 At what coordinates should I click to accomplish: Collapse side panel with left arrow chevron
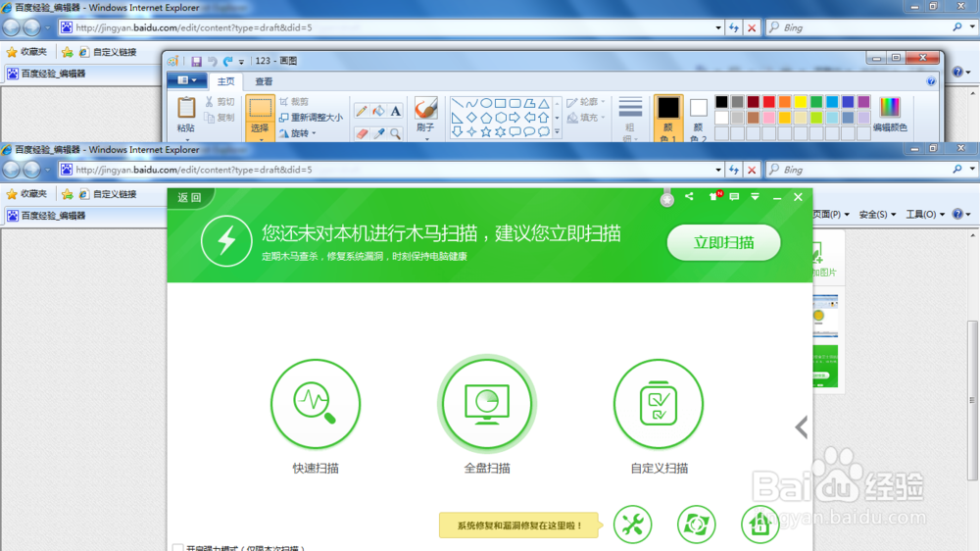click(802, 427)
